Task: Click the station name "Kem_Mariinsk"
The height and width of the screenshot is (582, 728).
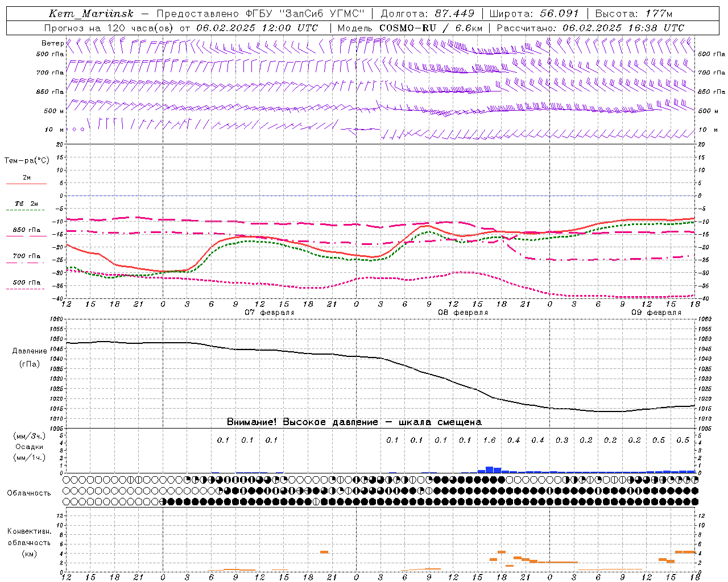Action: [92, 14]
